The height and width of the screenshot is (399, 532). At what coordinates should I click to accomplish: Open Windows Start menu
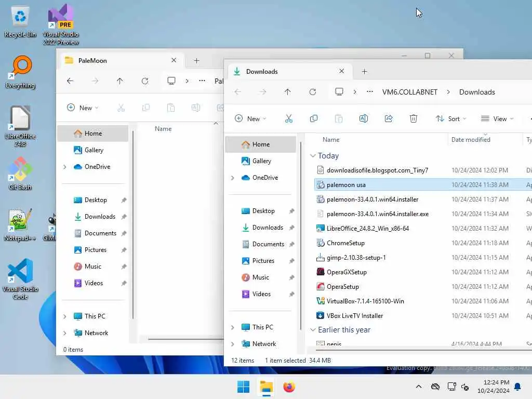pos(243,387)
